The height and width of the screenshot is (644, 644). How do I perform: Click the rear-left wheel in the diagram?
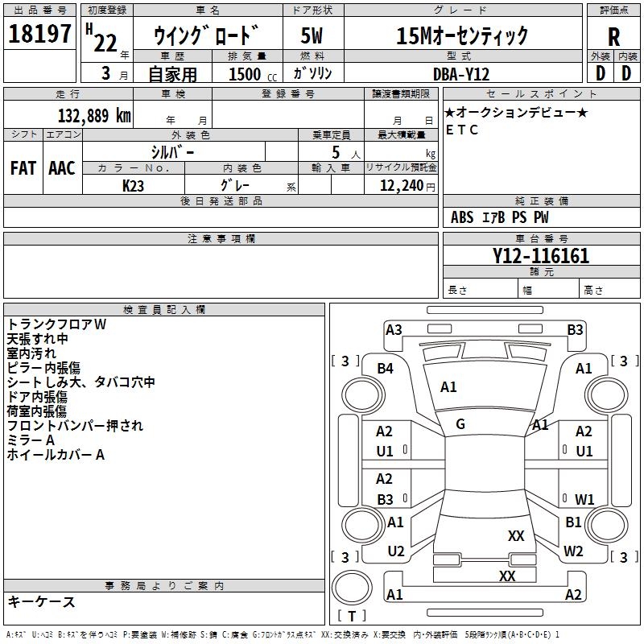click(x=363, y=525)
